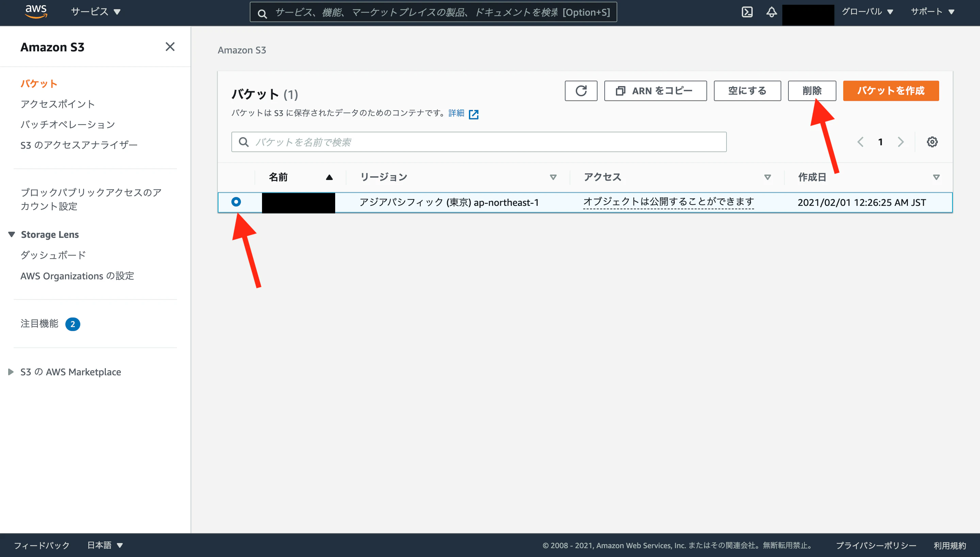980x557 pixels.
Task: Open the notifications bell icon
Action: (771, 12)
